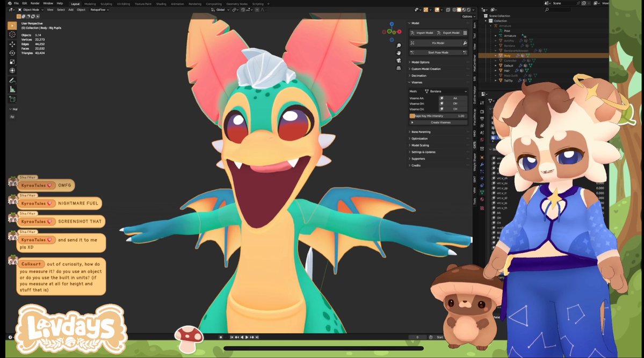Select the Hair object in outliner
The image size is (644, 358).
[x=507, y=71]
